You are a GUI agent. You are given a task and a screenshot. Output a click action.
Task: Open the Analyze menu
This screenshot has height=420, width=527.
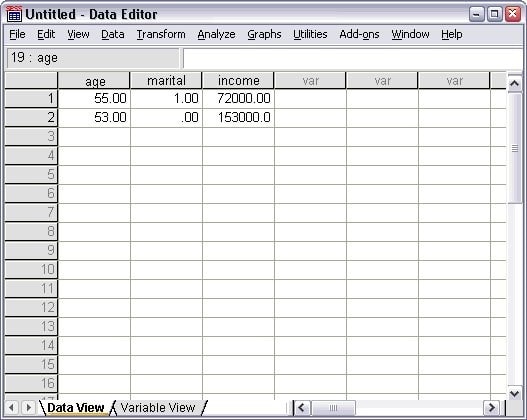click(216, 34)
